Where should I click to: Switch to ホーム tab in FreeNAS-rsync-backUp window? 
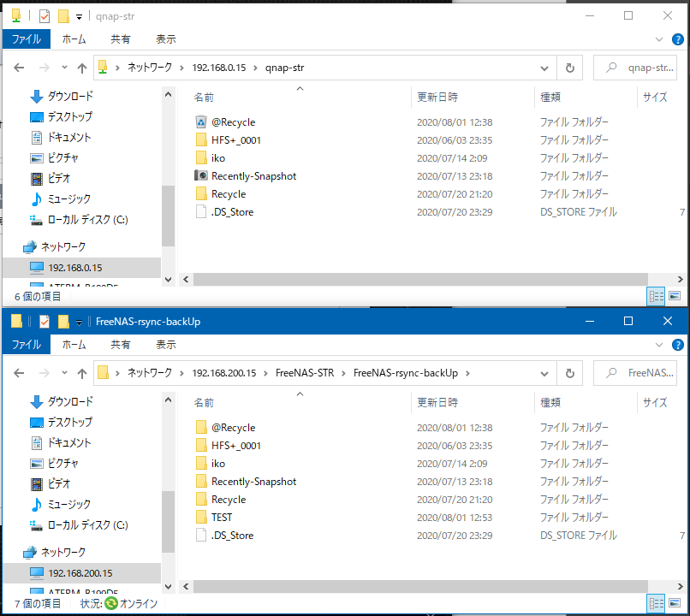coord(74,345)
